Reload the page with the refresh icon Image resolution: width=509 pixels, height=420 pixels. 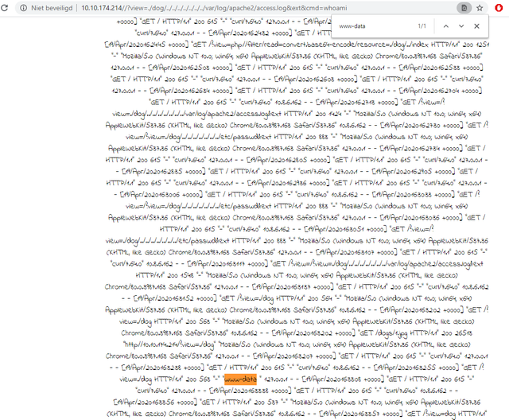click(5, 8)
